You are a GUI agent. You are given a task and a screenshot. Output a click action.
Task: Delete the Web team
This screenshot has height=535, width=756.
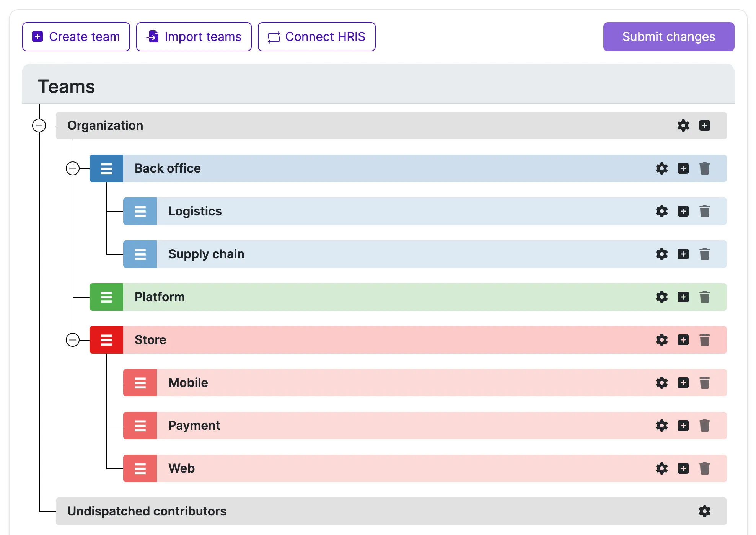click(x=704, y=468)
